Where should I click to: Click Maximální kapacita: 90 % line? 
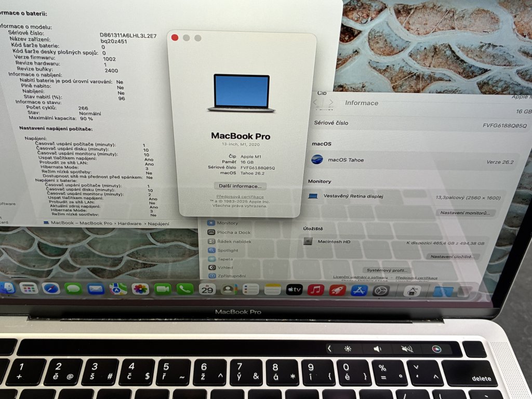click(x=60, y=118)
